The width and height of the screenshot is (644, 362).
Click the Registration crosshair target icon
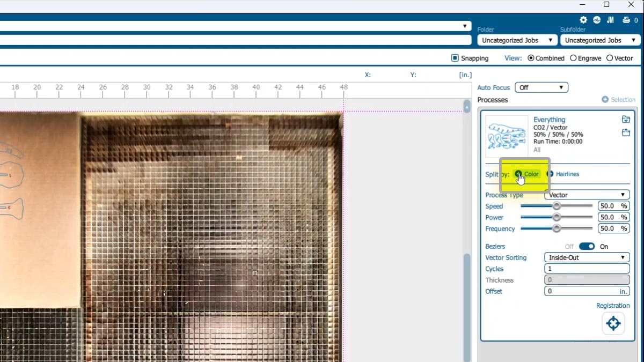coord(613,323)
